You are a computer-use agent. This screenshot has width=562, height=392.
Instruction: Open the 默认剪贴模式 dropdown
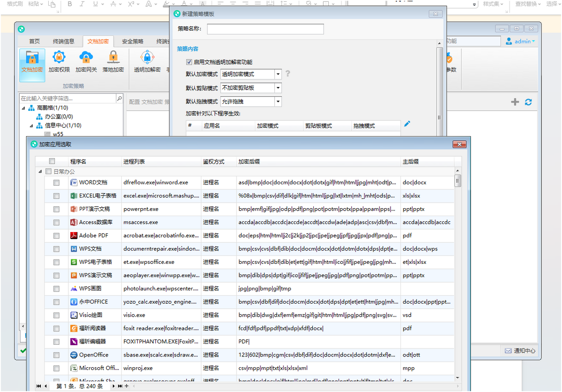click(278, 87)
